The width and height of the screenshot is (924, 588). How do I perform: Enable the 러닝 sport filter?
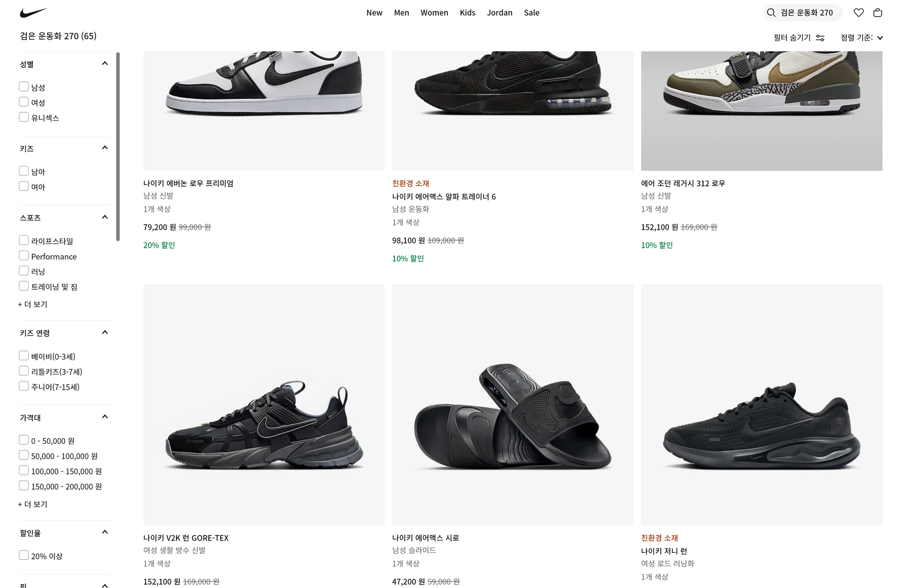24,271
